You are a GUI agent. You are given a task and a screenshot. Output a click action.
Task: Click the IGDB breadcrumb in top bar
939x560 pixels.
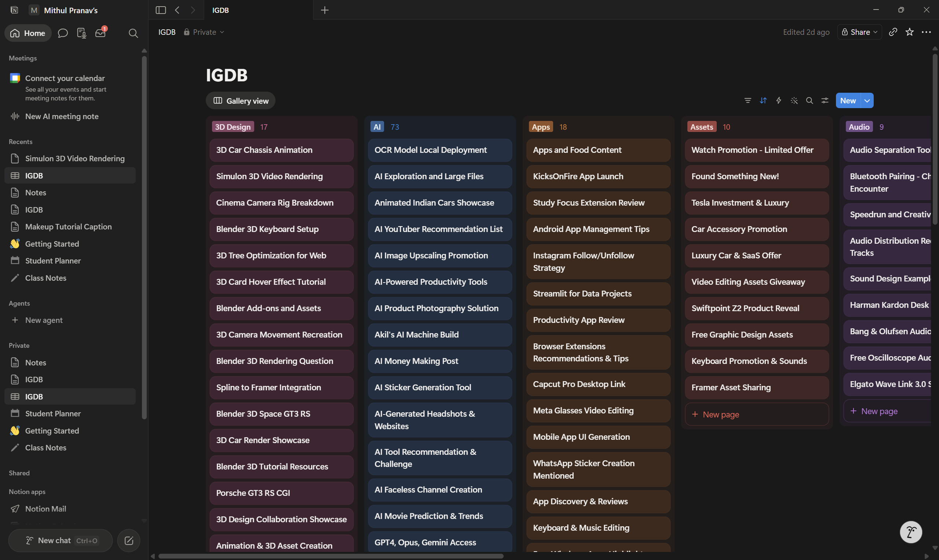167,32
